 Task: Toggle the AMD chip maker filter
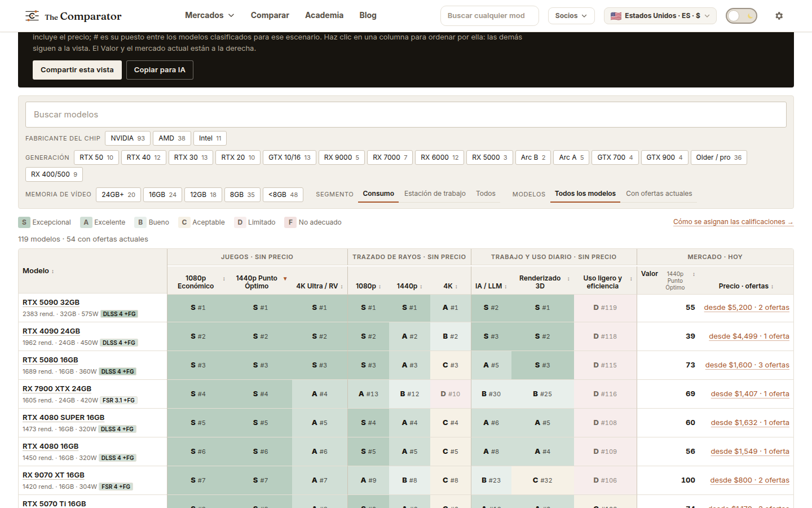[x=172, y=138]
